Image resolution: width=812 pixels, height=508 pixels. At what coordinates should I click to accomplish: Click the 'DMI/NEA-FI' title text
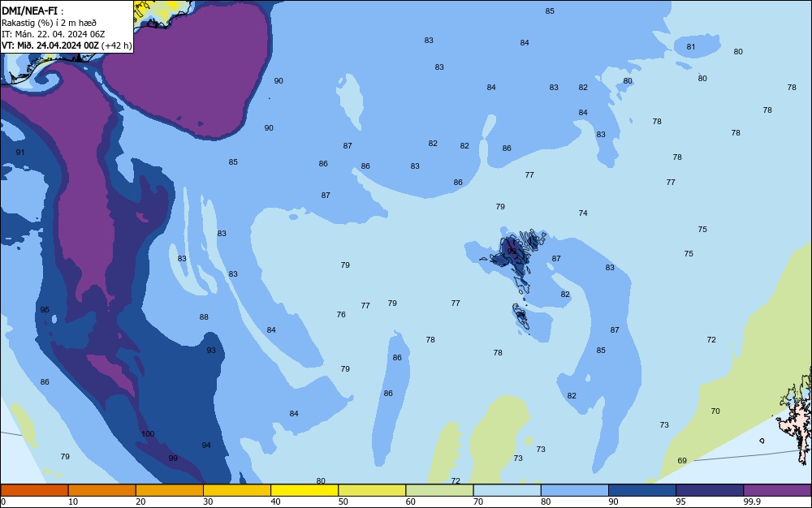(x=29, y=11)
